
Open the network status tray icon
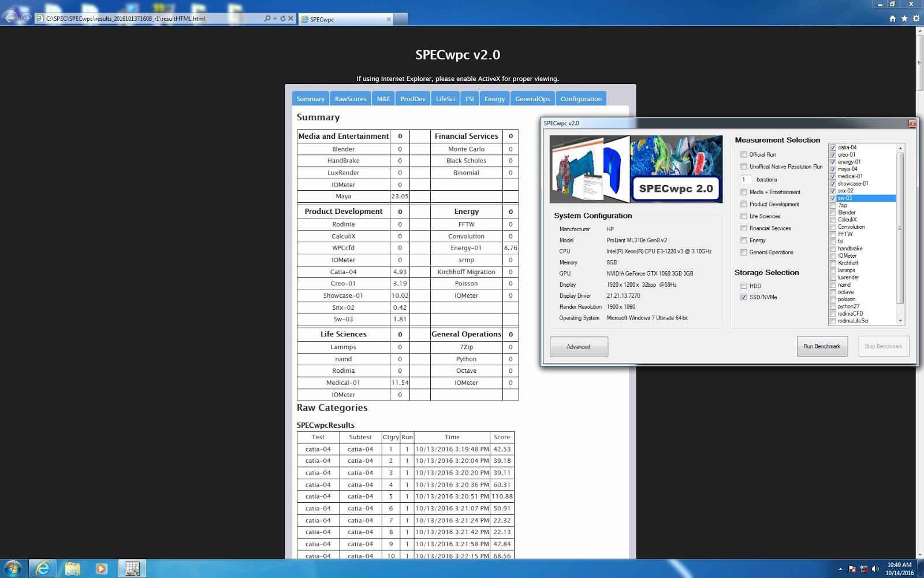(864, 569)
